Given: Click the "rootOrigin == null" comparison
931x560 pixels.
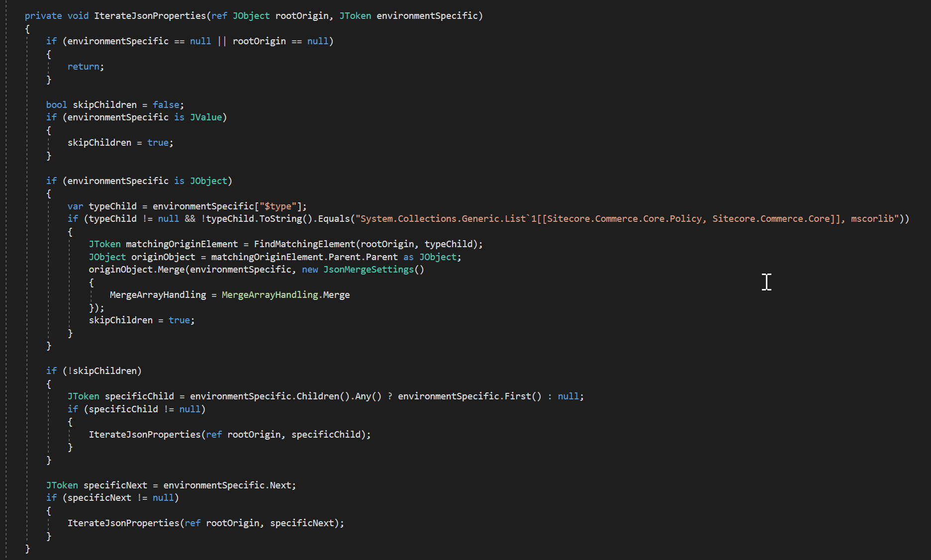Looking at the screenshot, I should click(x=281, y=41).
